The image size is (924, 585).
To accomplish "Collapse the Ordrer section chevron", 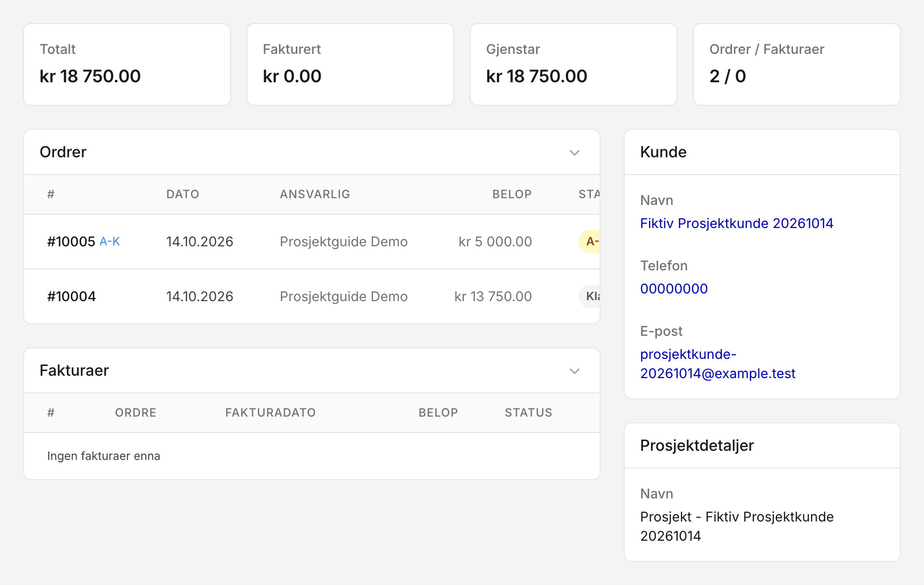I will point(574,153).
